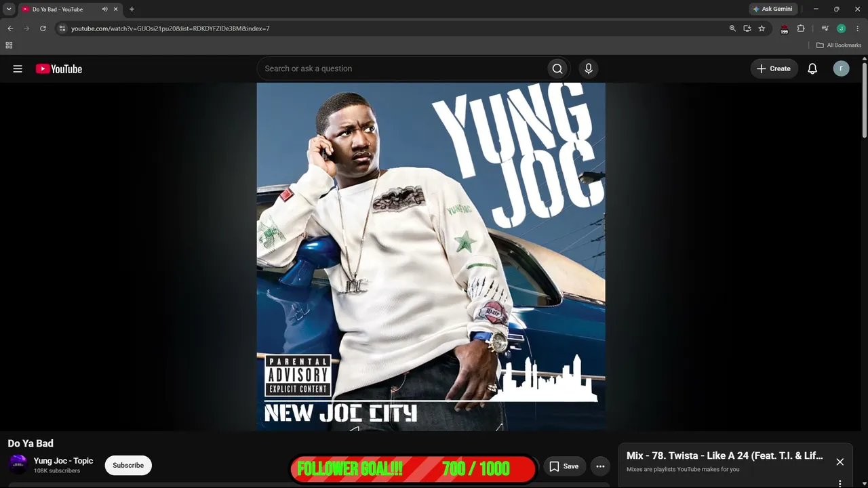The image size is (868, 488).
Task: Click the Yung Joc album cover video
Action: point(431,256)
